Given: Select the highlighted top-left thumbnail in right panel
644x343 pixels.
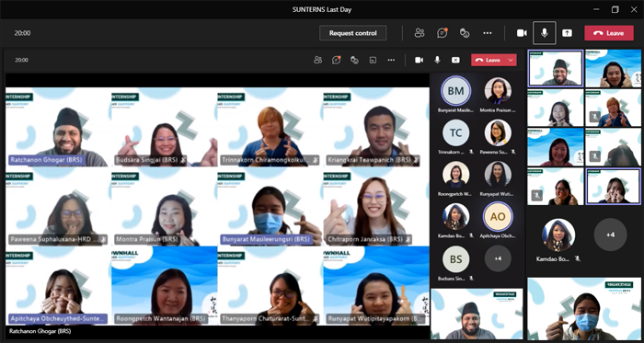Looking at the screenshot, I should point(556,69).
